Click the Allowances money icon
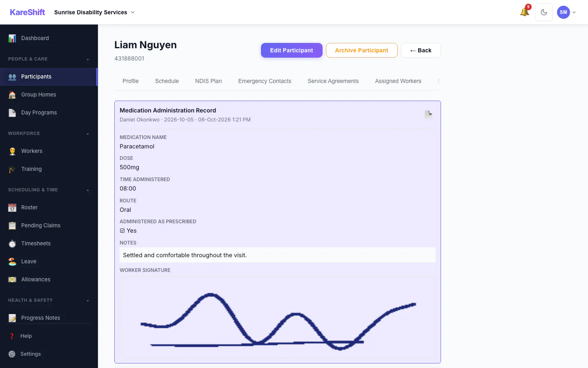Image resolution: width=588 pixels, height=368 pixels. click(x=12, y=279)
